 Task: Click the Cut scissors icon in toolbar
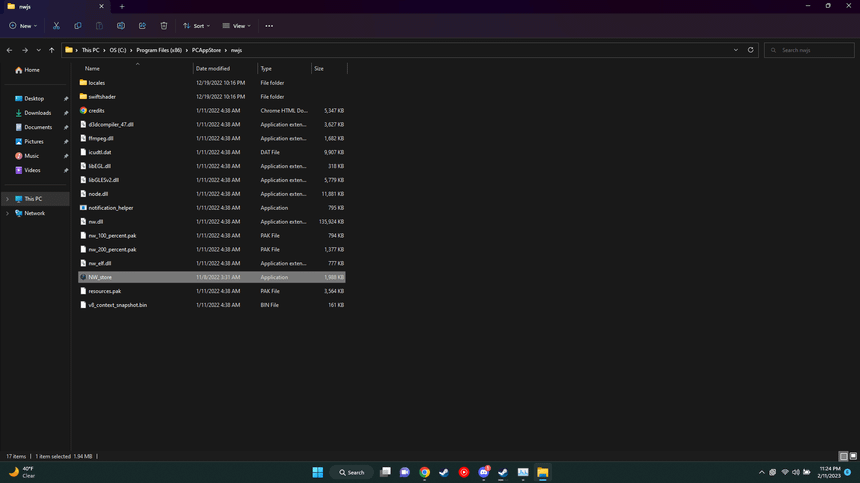pyautogui.click(x=56, y=26)
